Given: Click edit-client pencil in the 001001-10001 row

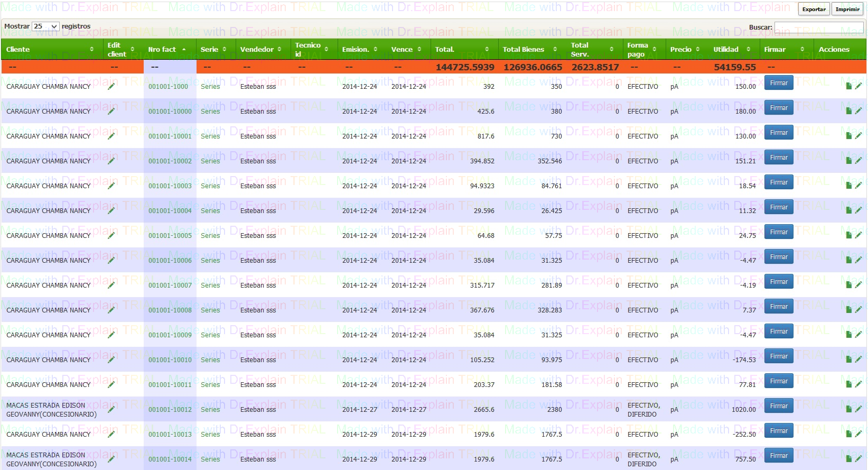Looking at the screenshot, I should (111, 136).
